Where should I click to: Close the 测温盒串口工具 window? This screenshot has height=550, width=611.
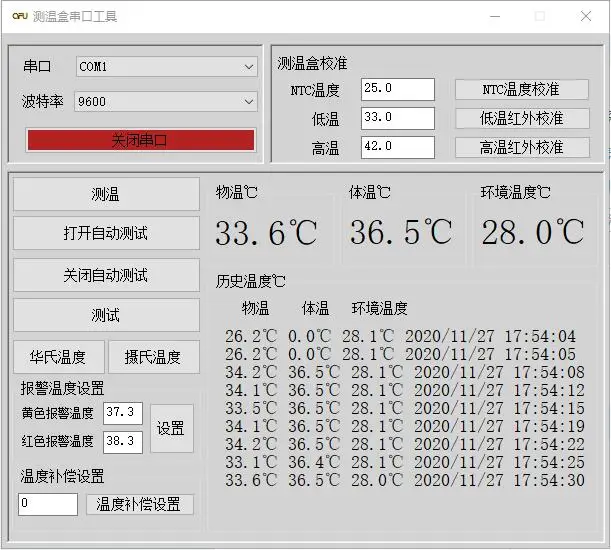tap(586, 16)
